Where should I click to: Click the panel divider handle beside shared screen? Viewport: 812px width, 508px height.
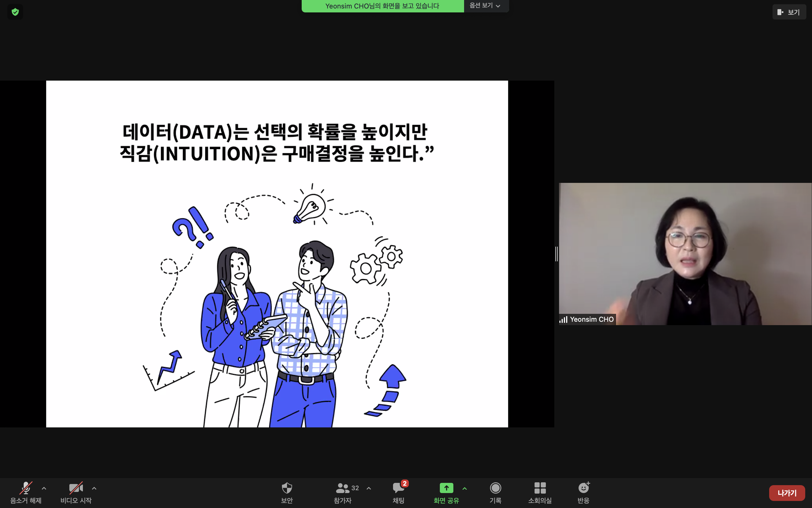coord(557,254)
